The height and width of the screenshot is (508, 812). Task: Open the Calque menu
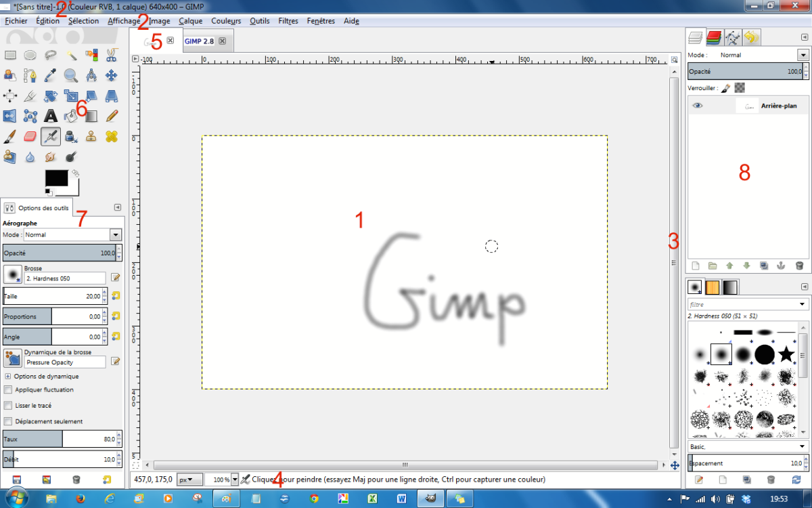pos(190,21)
